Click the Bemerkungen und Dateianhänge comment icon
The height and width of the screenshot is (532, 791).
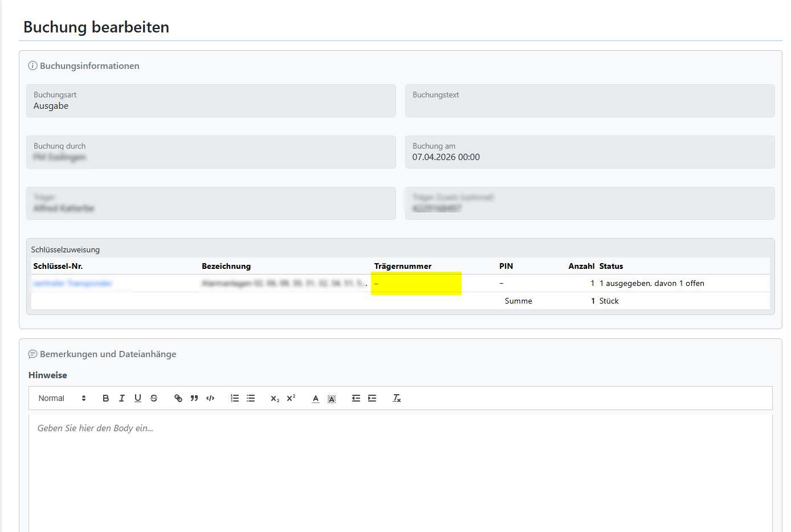point(33,354)
